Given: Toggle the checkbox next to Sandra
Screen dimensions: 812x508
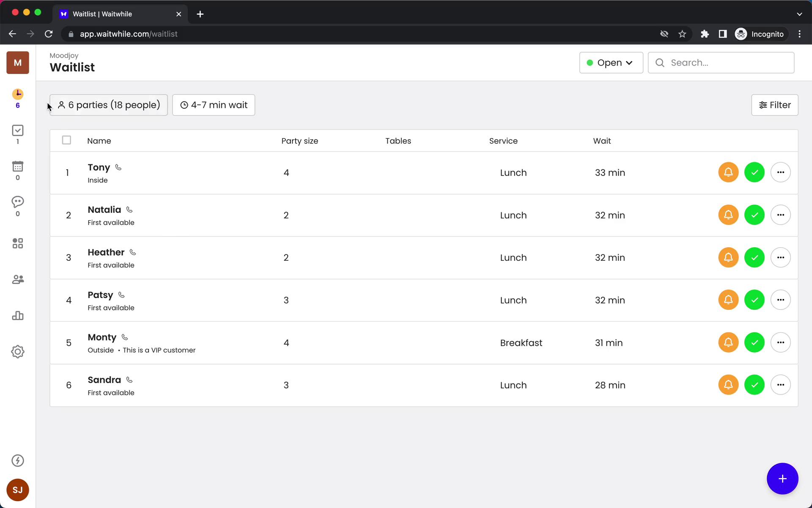Looking at the screenshot, I should coord(66,385).
